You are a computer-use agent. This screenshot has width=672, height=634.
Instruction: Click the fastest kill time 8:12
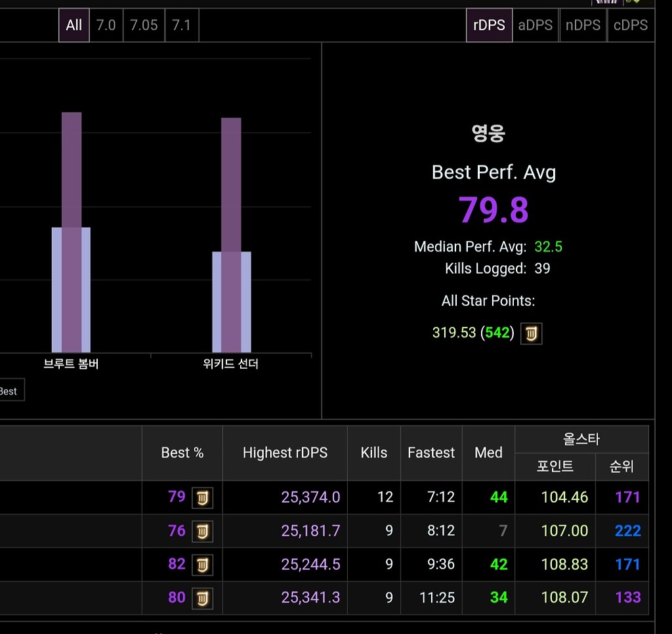[x=441, y=531]
